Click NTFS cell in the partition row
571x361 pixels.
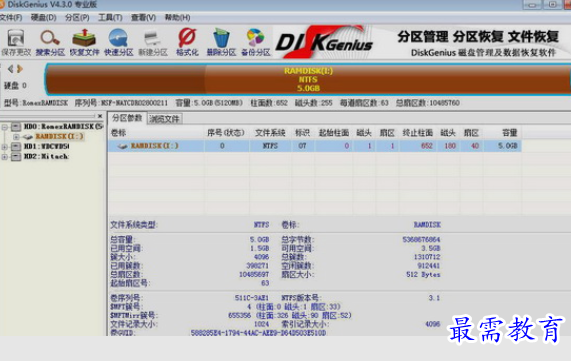(x=270, y=146)
